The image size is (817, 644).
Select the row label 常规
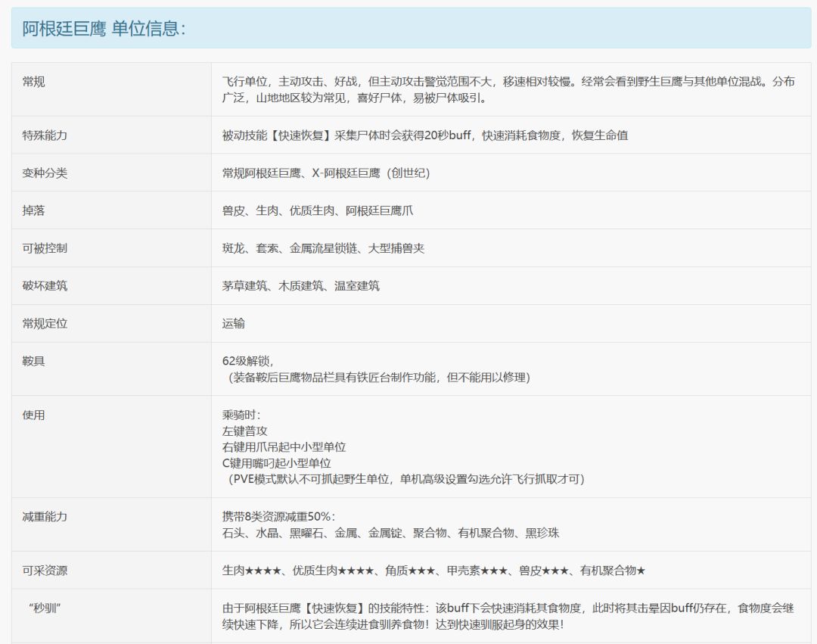[x=33, y=81]
